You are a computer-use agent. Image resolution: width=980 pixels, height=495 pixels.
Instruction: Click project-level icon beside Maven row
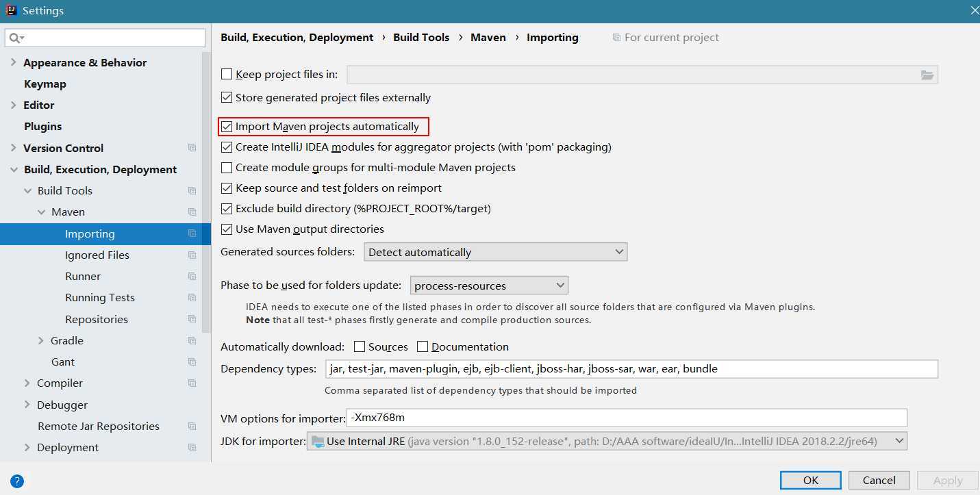pos(192,212)
